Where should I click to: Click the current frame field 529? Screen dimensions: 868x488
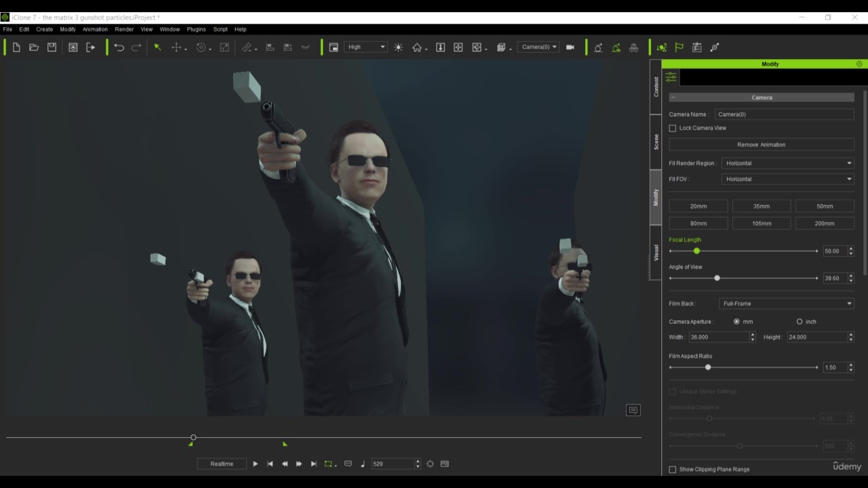pyautogui.click(x=392, y=464)
